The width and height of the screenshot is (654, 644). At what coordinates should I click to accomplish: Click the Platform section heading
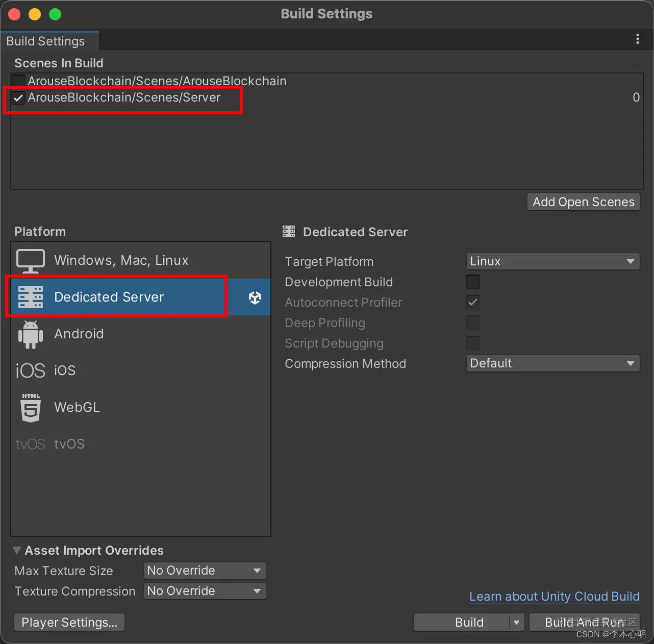(x=40, y=232)
